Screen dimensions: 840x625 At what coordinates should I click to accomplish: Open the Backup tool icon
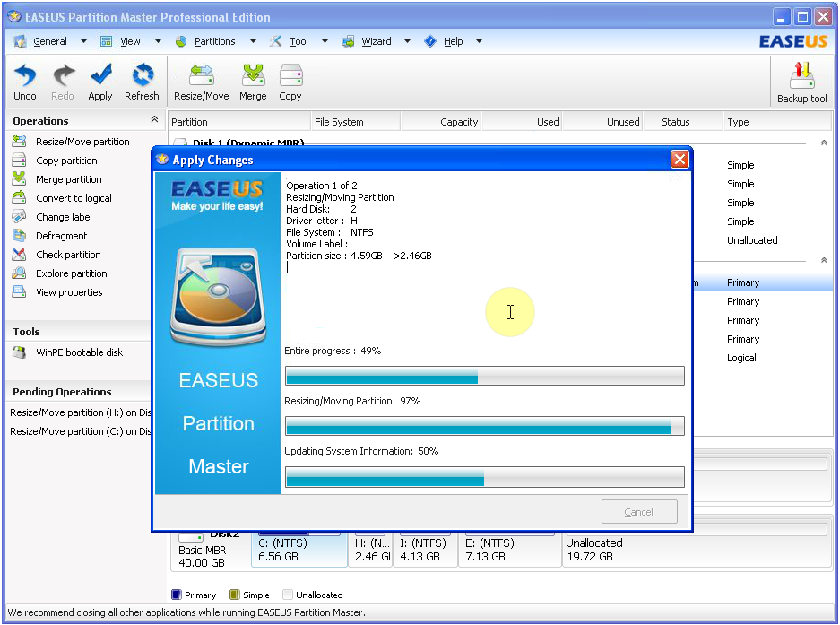click(x=802, y=75)
